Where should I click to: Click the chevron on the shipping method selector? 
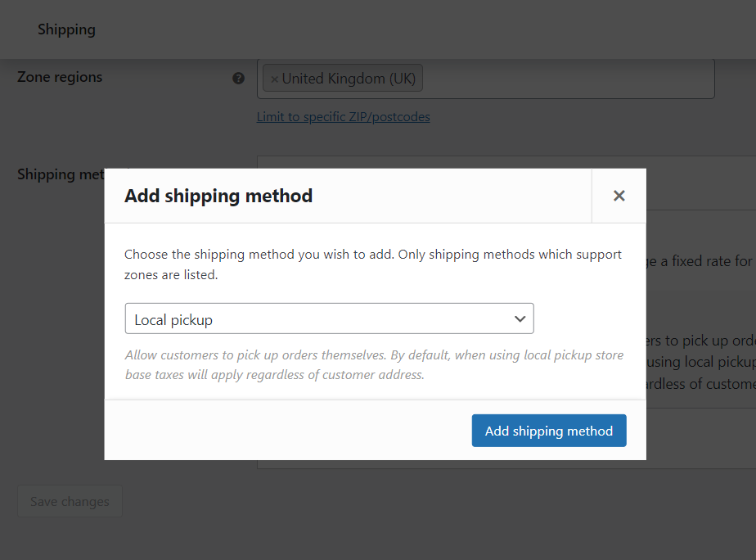pos(520,318)
